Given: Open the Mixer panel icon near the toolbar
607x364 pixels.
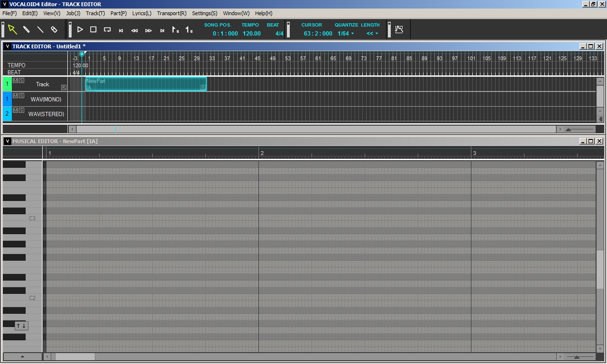Looking at the screenshot, I should click(x=399, y=29).
